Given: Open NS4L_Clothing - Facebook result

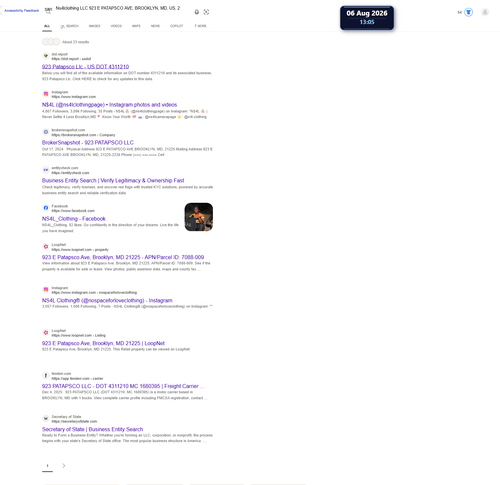Looking at the screenshot, I should [x=74, y=219].
